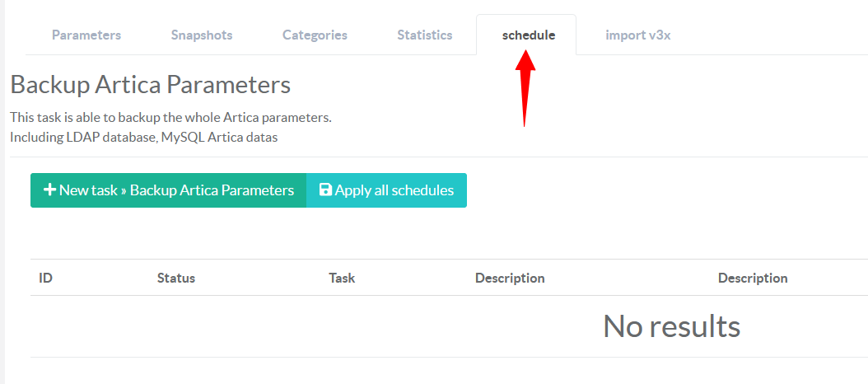Click the plus icon on New task button
The height and width of the screenshot is (384, 868).
coord(49,190)
